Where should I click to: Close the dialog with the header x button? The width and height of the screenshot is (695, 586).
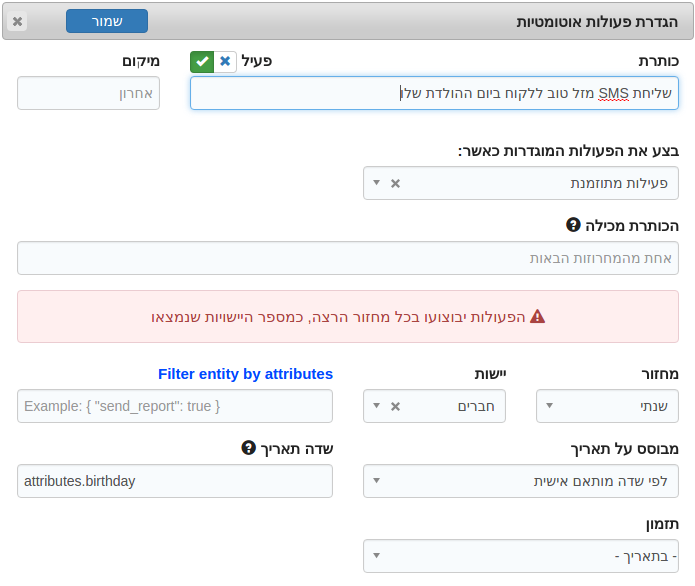pyautogui.click(x=17, y=21)
